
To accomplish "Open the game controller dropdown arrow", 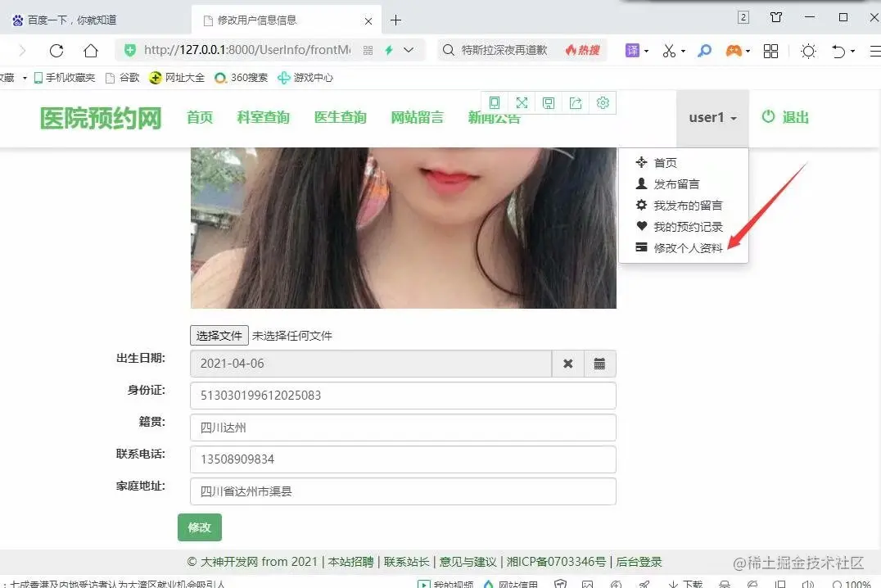I will [x=748, y=51].
